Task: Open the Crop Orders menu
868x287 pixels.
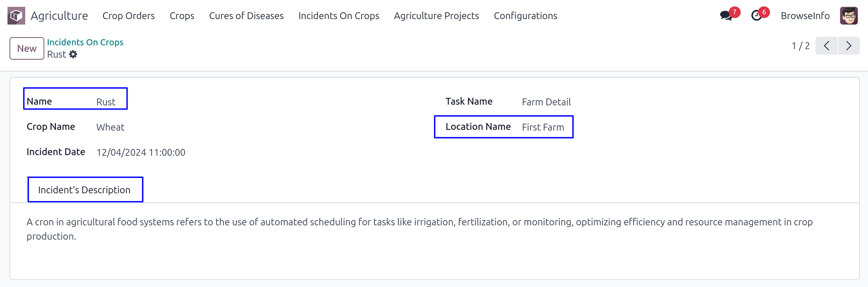Action: tap(128, 16)
